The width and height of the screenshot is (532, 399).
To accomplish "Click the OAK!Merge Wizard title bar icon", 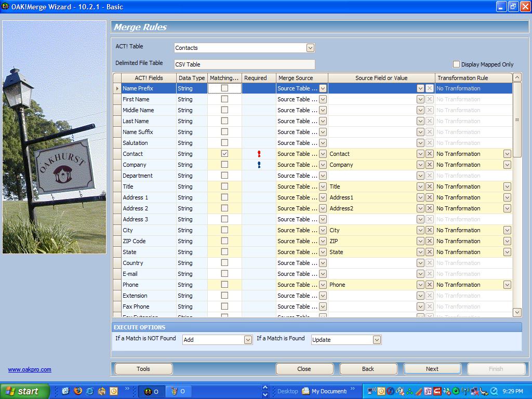I will pyautogui.click(x=5, y=6).
